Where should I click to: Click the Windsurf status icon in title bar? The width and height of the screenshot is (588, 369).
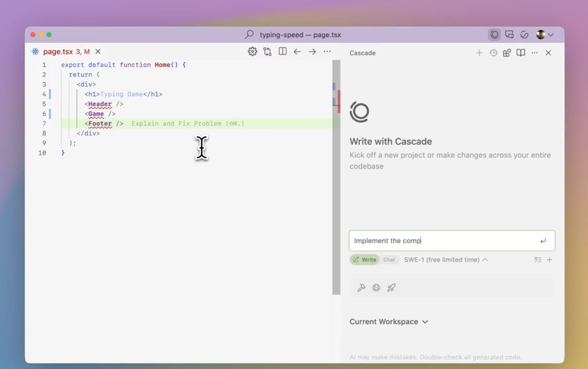click(524, 35)
